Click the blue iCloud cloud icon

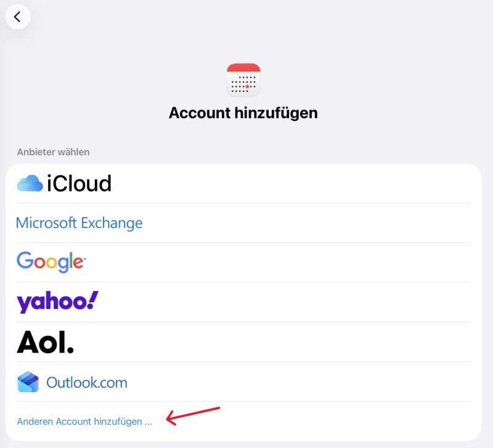click(30, 183)
